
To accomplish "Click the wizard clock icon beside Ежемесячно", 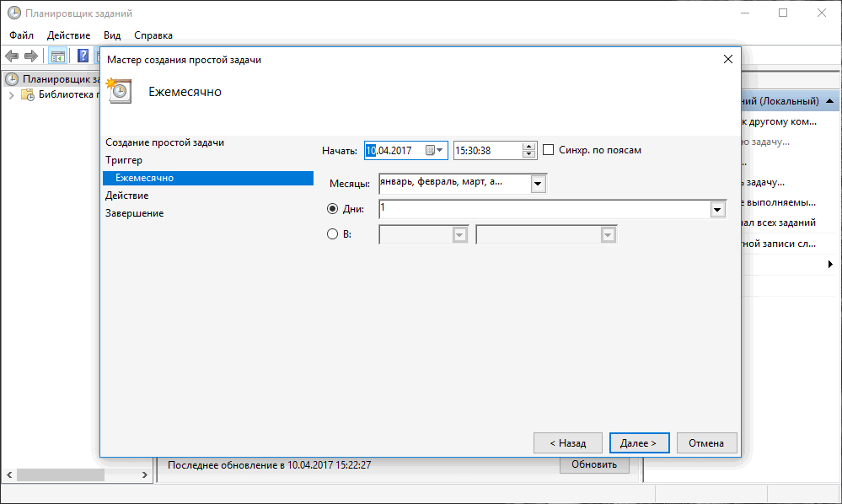I will (x=119, y=91).
